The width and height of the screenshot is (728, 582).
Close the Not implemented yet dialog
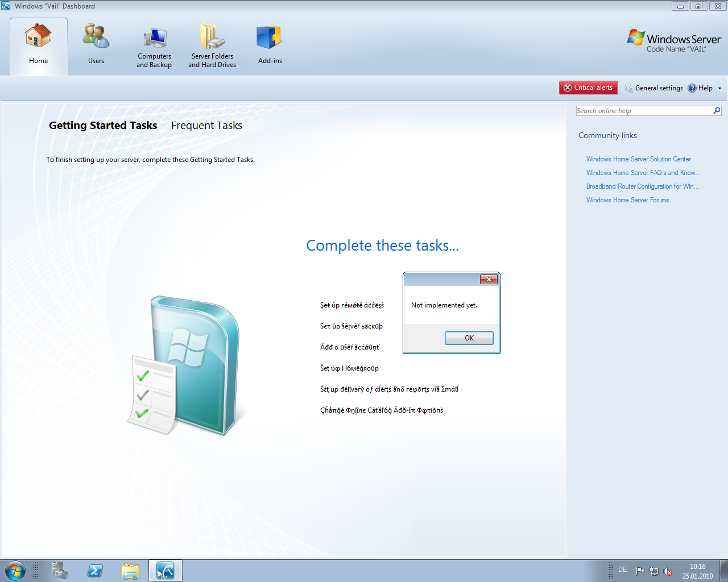[x=489, y=279]
